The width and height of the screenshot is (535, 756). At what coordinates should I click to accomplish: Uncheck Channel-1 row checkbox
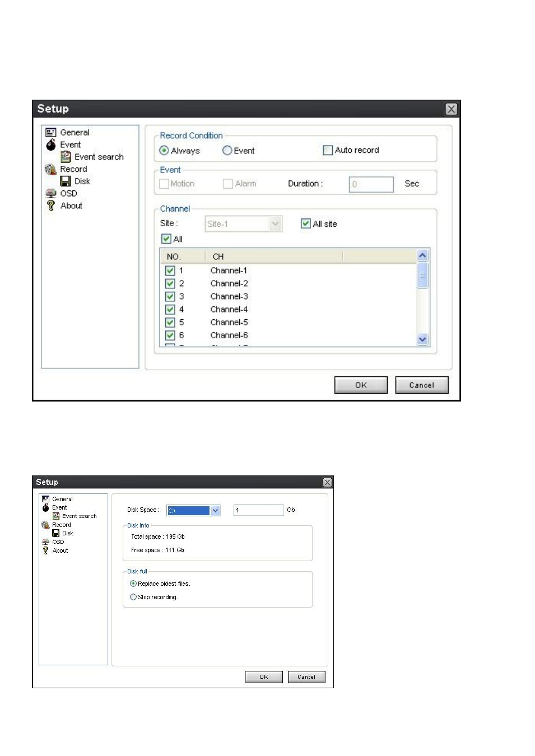click(170, 270)
